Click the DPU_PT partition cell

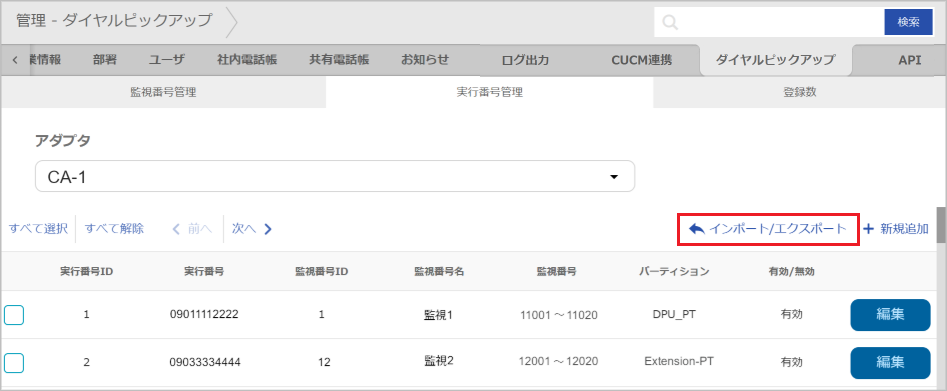[x=675, y=315]
